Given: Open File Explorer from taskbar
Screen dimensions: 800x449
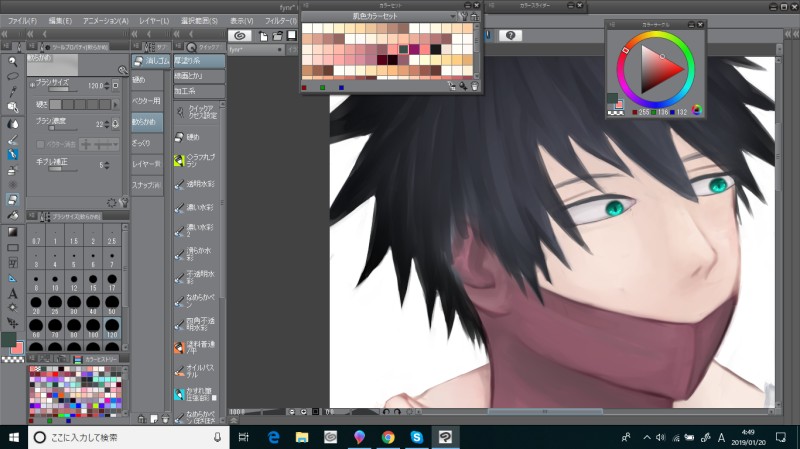Looking at the screenshot, I should (x=302, y=437).
